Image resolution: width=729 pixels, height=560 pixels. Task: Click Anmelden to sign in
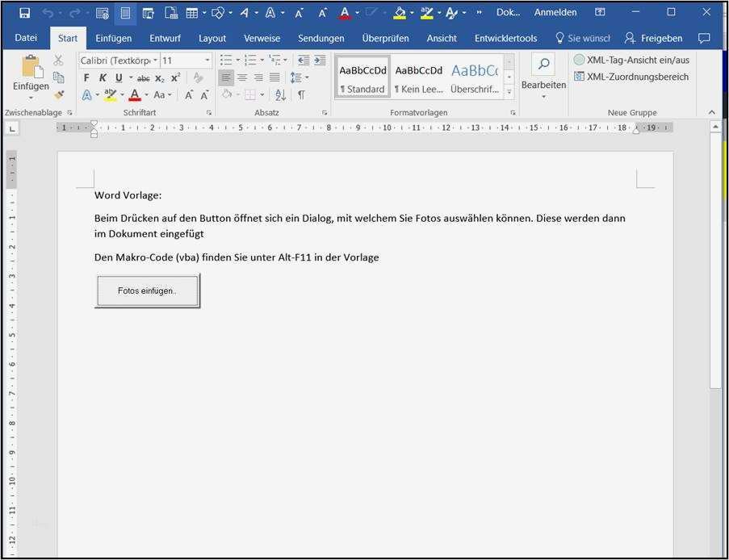(x=555, y=13)
